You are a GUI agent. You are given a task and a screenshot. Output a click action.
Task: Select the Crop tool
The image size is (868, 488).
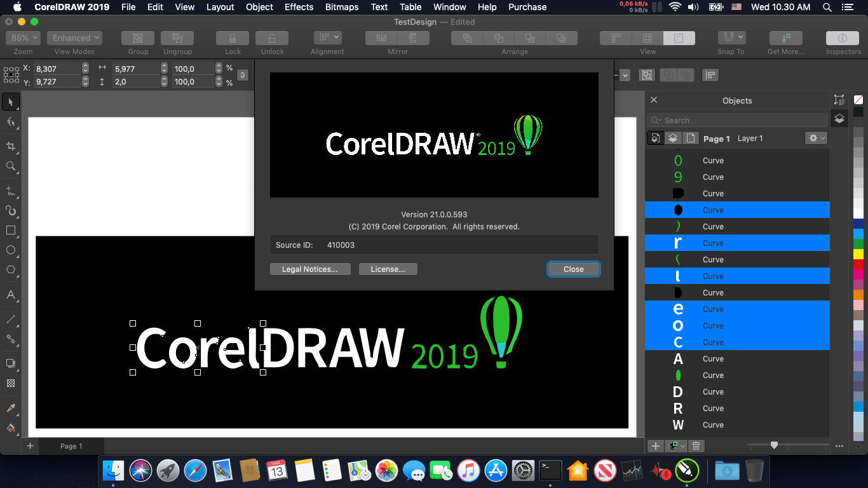11,146
